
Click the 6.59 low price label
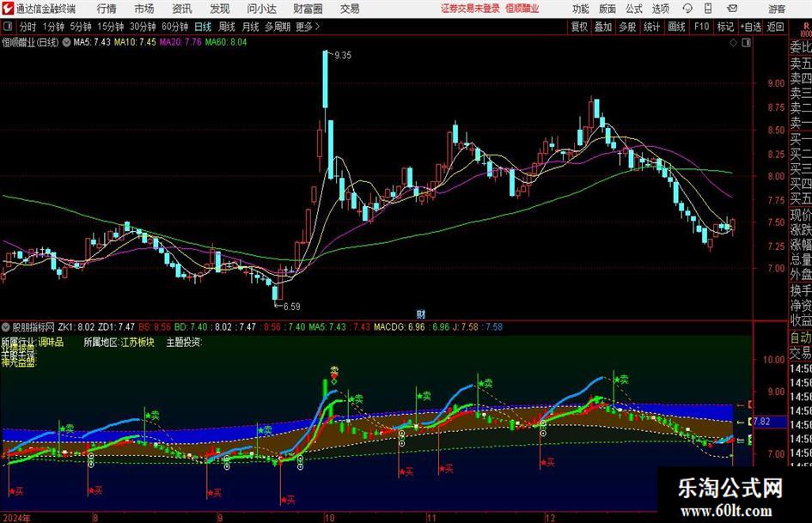coord(291,307)
